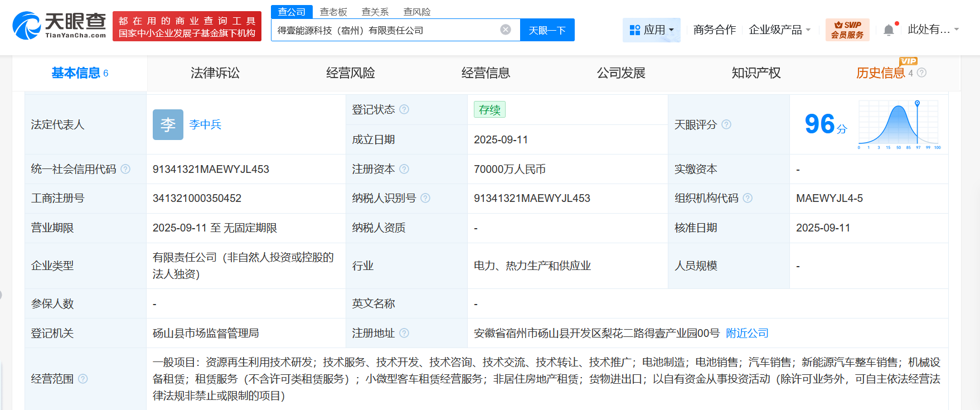Click the 营业期限 value 2025-09-11 至 无固定期限

pyautogui.click(x=215, y=228)
